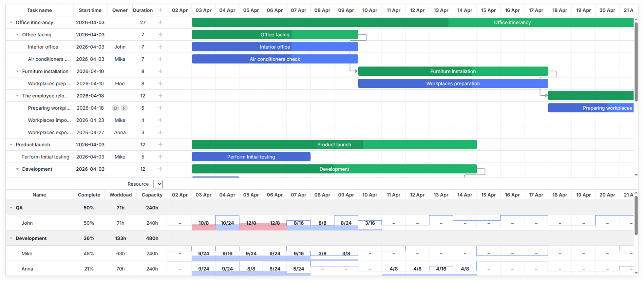Add a task under Interior office row
The height and width of the screenshot is (283, 644).
160,47
